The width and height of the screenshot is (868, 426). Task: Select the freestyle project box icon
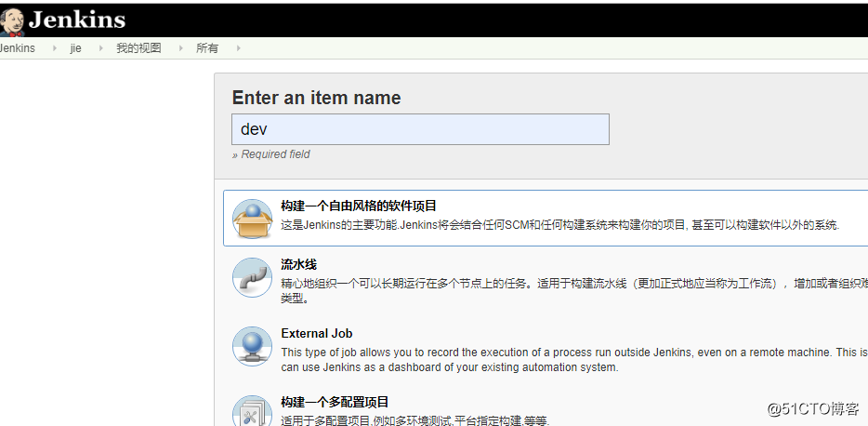click(x=252, y=219)
